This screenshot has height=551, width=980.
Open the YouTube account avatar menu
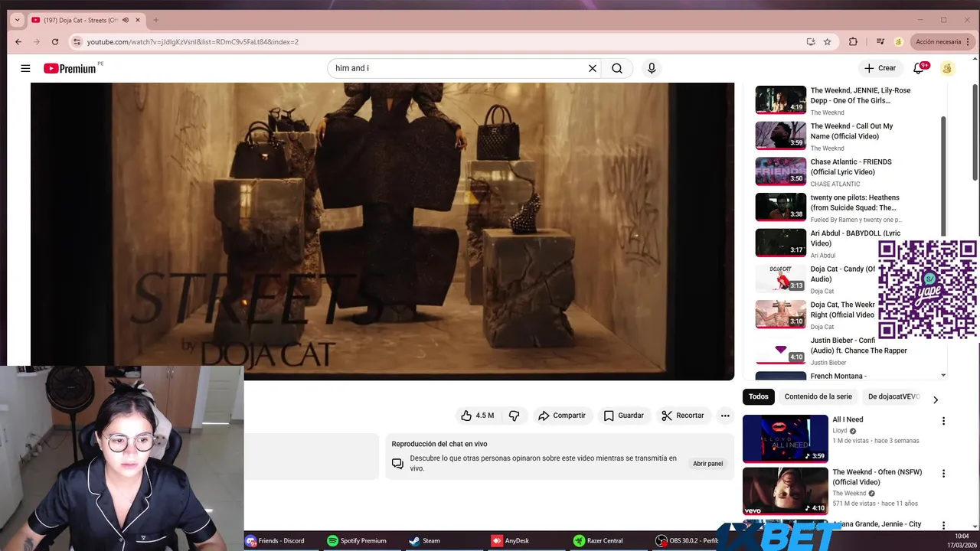click(x=947, y=68)
